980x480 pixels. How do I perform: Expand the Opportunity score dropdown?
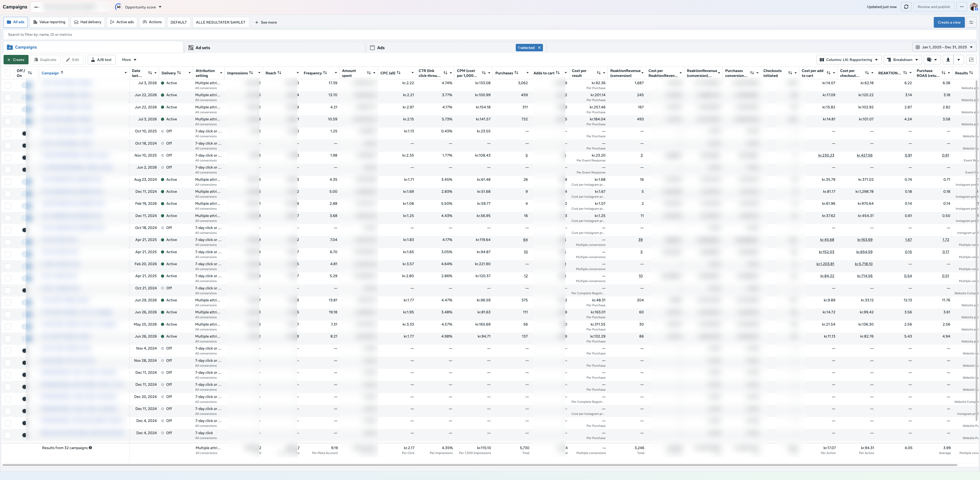tap(160, 7)
